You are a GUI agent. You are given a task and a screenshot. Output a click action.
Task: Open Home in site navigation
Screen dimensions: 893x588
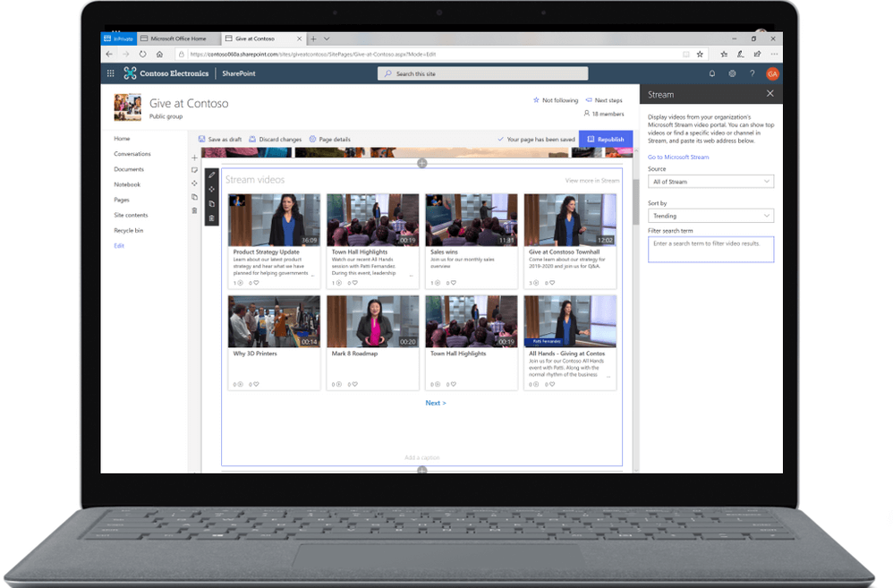coord(122,139)
